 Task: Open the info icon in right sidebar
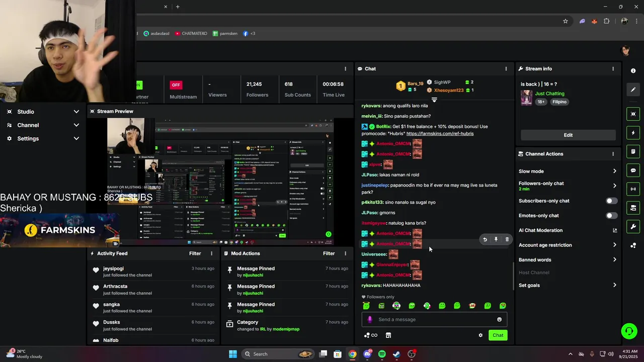point(633,71)
